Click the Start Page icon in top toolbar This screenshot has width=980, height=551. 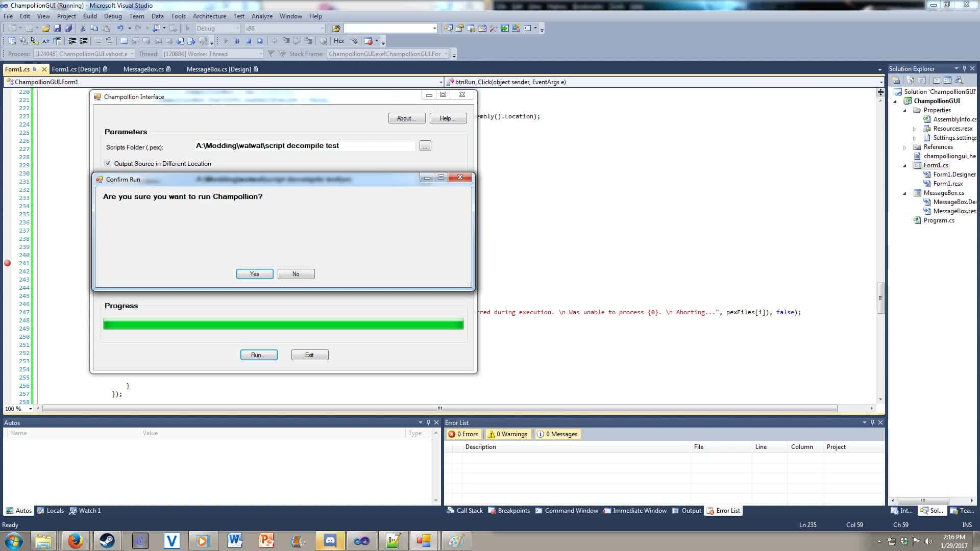point(505,29)
